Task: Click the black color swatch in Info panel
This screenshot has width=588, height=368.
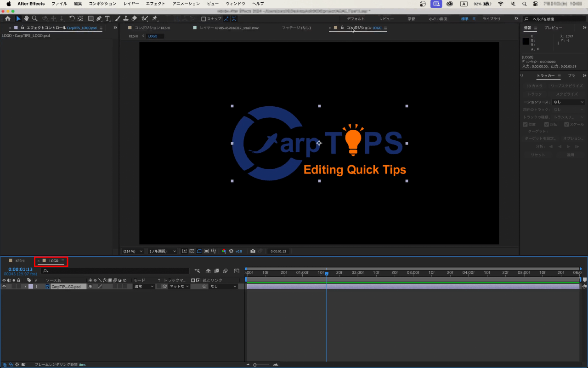Action: point(526,41)
